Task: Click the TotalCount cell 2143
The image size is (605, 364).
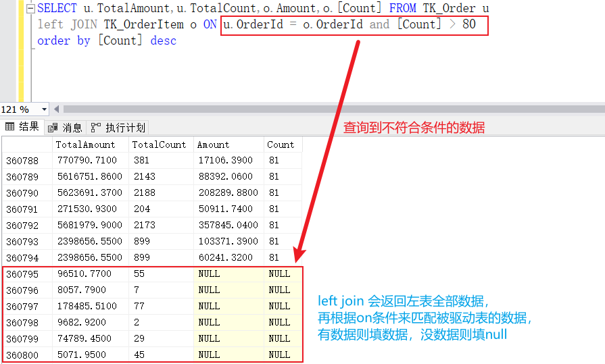Action: pyautogui.click(x=162, y=177)
